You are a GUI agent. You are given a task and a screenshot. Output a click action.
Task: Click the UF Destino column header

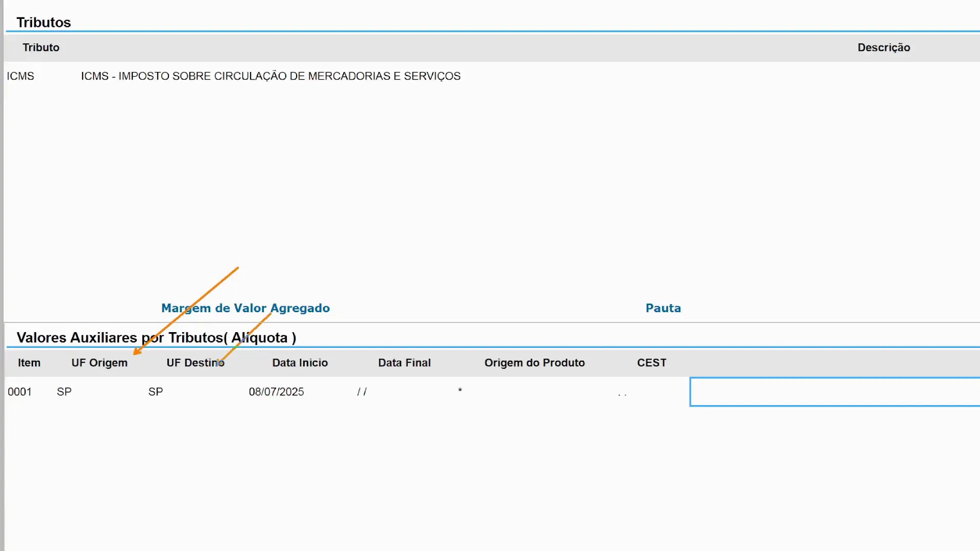195,363
